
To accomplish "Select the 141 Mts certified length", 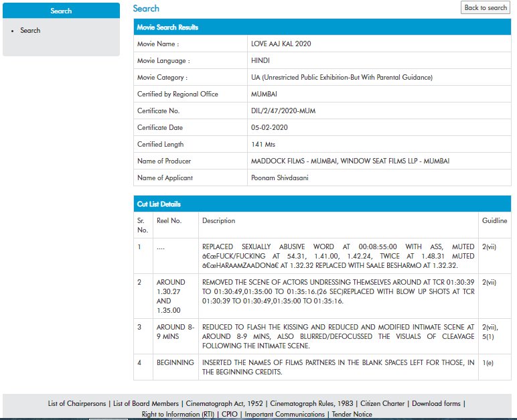I will click(x=263, y=145).
